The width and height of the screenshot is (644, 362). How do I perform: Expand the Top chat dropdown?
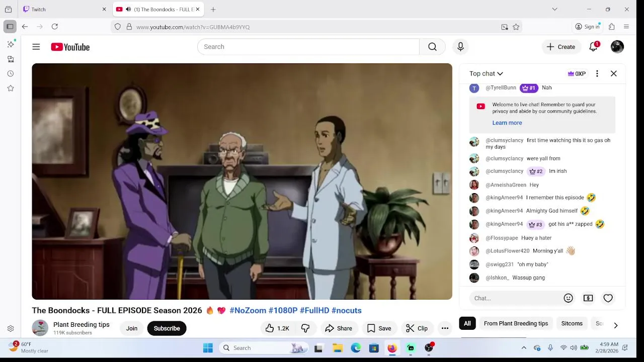click(x=486, y=73)
